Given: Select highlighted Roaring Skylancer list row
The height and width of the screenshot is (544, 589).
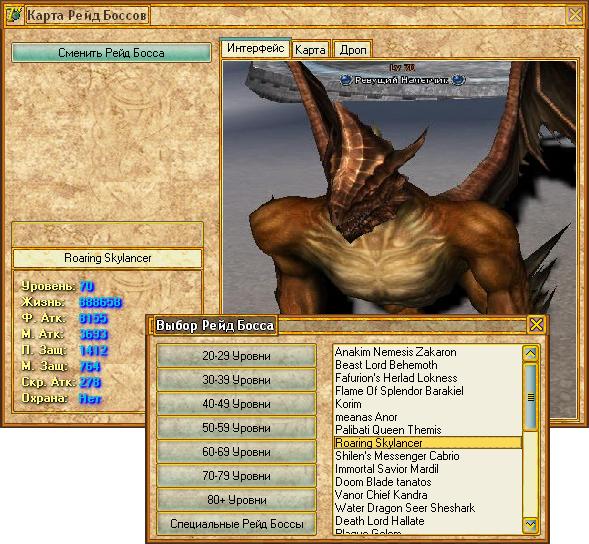Looking at the screenshot, I should (x=427, y=443).
